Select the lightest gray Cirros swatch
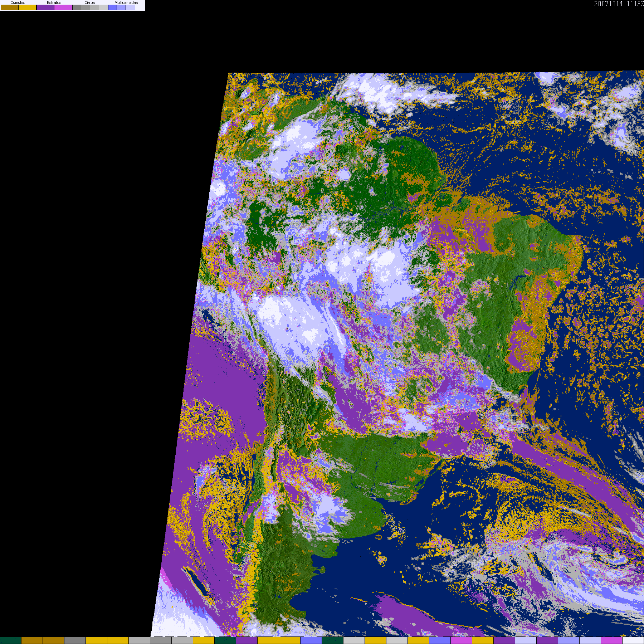The height and width of the screenshot is (644, 644). click(x=103, y=7)
